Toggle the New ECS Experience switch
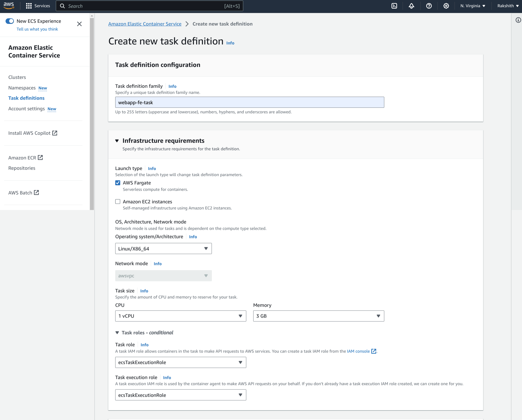This screenshot has height=420, width=522. (10, 21)
